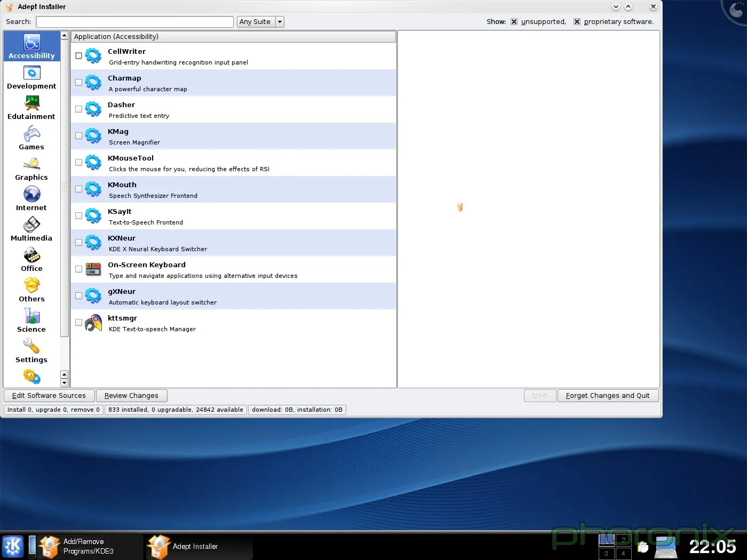
Task: Open the Multimedia category
Action: [x=31, y=230]
